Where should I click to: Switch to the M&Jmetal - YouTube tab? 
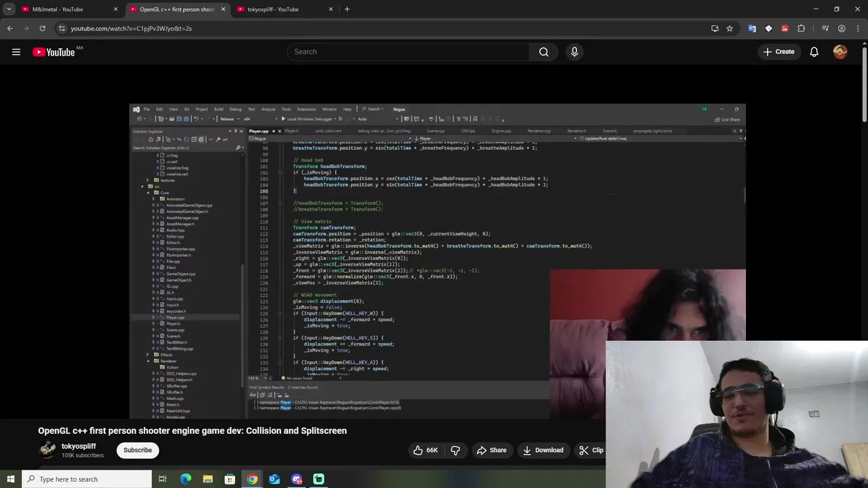point(69,9)
